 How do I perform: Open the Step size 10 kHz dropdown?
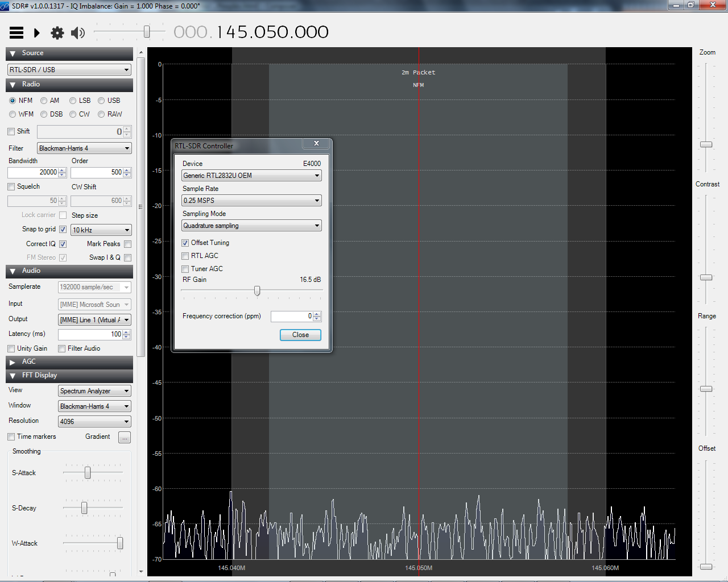point(101,230)
